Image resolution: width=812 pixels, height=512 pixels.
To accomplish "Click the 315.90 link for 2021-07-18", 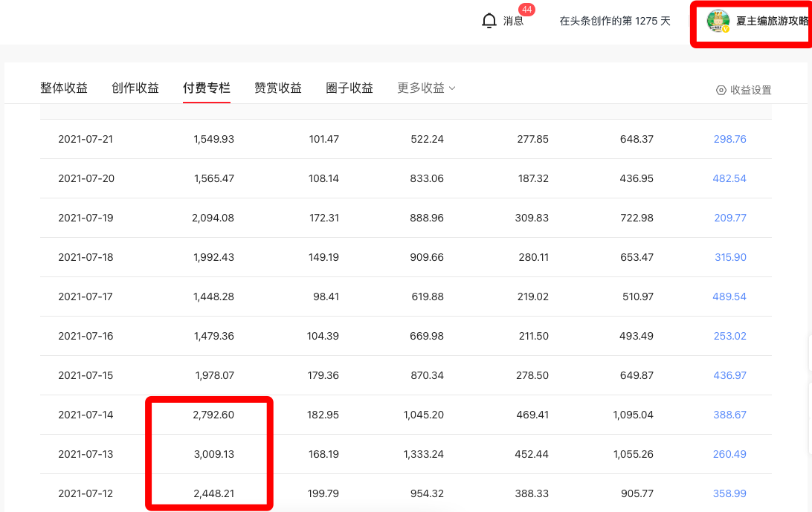I will coord(729,257).
